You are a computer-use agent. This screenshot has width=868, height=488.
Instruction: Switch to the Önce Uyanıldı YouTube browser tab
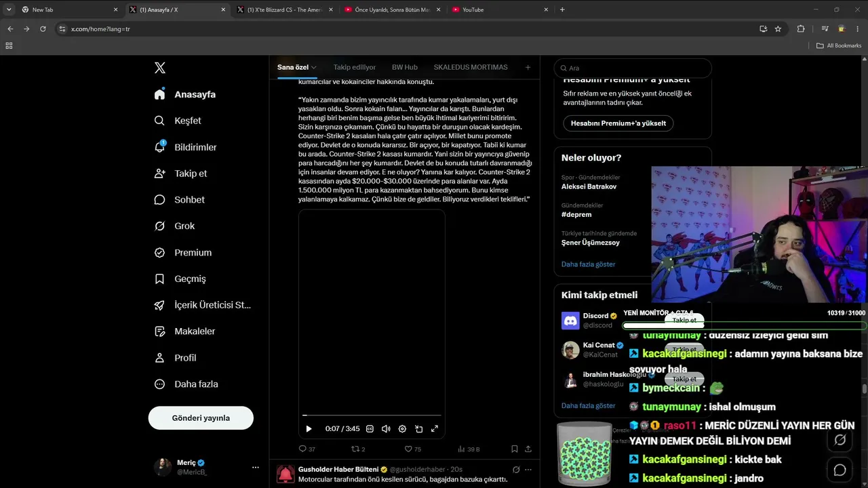click(393, 9)
